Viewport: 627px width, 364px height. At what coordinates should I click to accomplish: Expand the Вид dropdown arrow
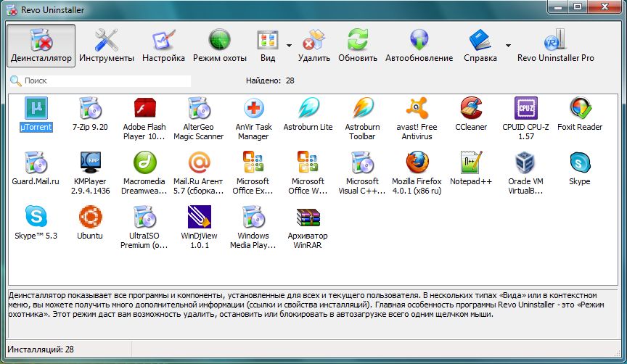pyautogui.click(x=289, y=46)
